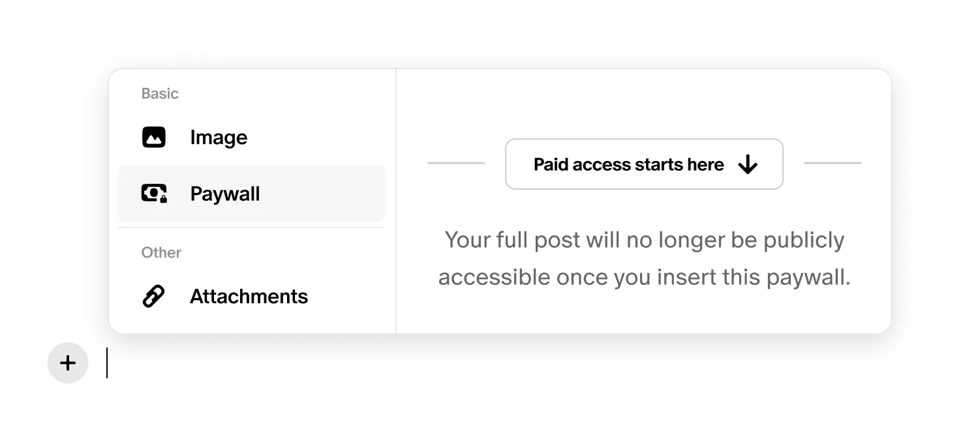Choose the Paywall menu label
The height and width of the screenshot is (438, 980).
point(225,194)
